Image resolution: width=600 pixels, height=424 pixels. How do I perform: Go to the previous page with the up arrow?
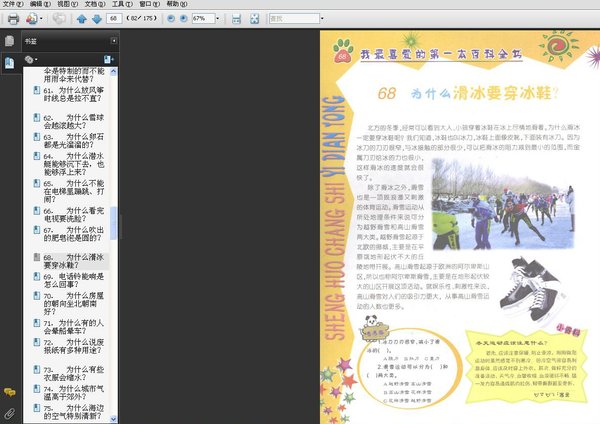(82, 19)
